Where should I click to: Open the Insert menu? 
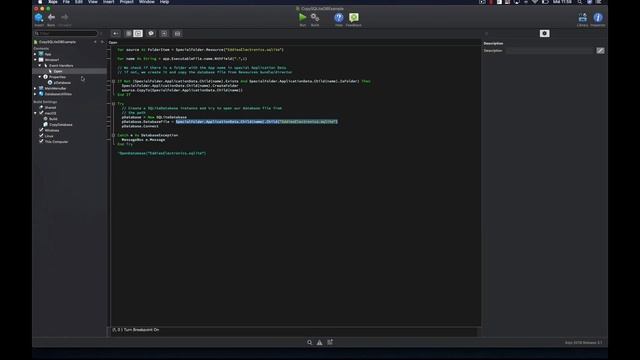(x=109, y=2)
